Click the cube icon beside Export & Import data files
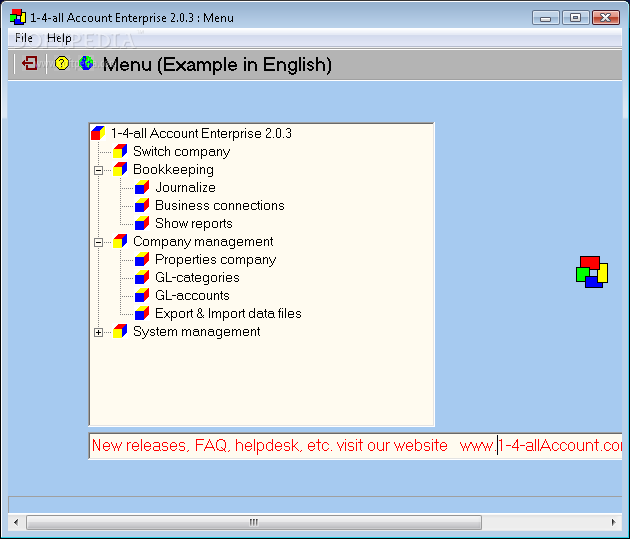 click(x=142, y=313)
